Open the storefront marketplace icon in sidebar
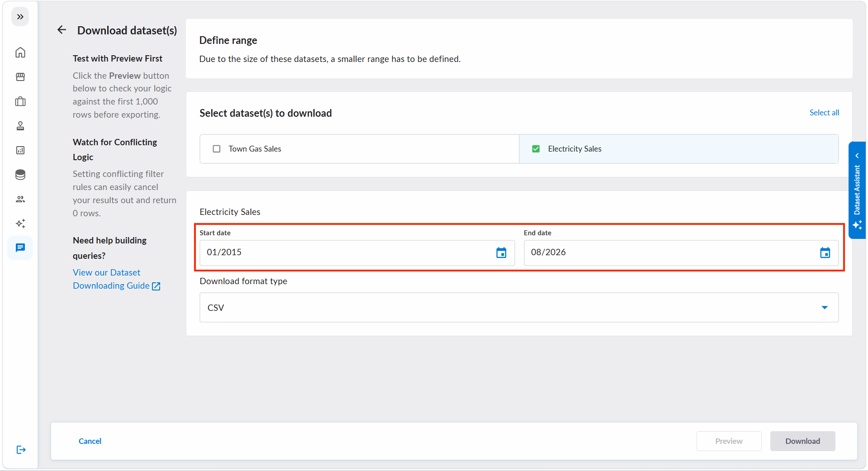 pyautogui.click(x=20, y=77)
